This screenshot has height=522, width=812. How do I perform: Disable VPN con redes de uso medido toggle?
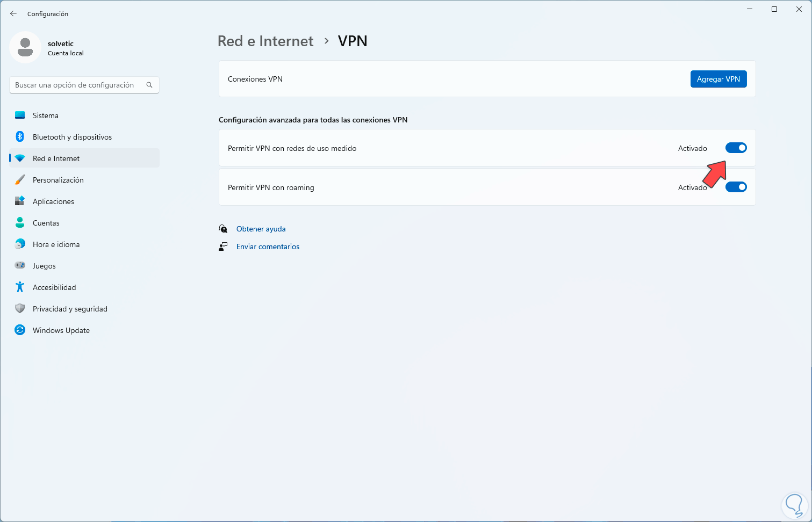736,148
